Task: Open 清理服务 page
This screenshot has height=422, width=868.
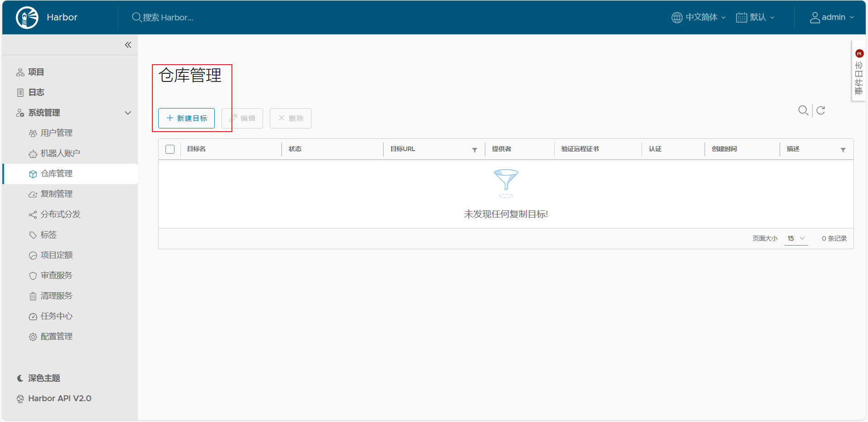Action: [x=57, y=296]
